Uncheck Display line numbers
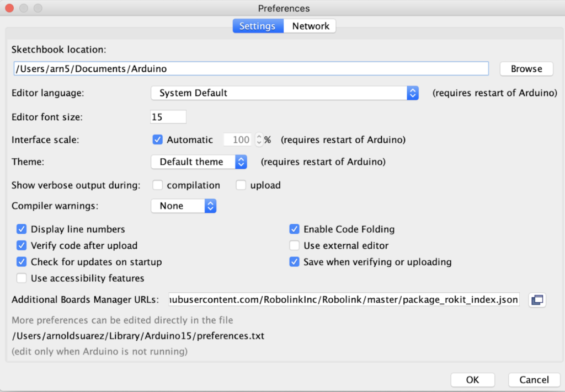 22,229
